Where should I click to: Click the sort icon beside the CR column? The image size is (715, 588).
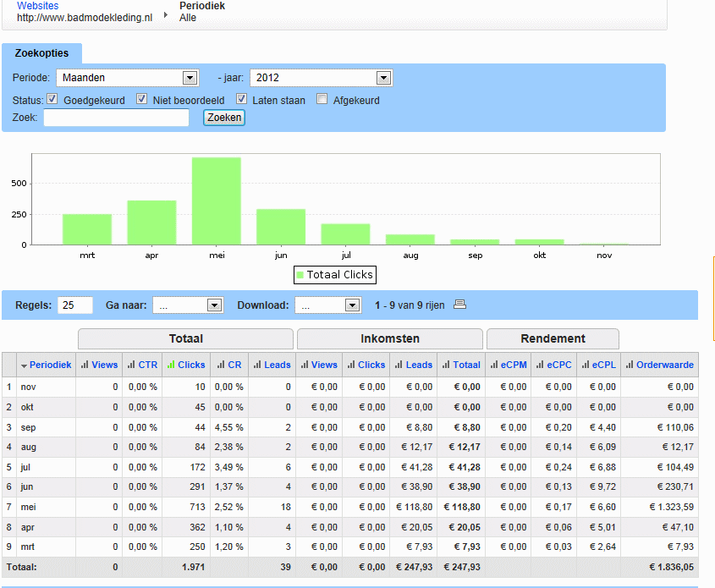(x=221, y=365)
